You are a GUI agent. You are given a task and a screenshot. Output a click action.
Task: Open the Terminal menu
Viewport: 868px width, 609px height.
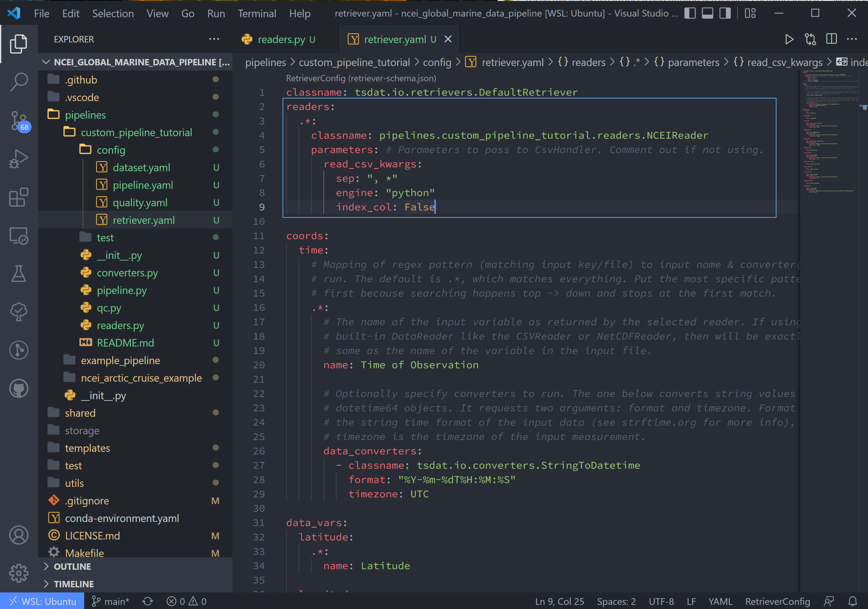pos(257,14)
